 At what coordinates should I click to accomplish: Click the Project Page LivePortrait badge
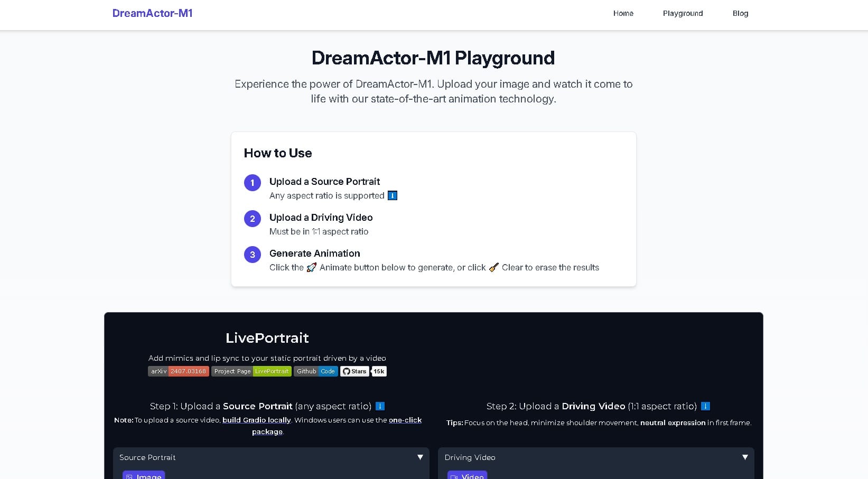point(251,371)
